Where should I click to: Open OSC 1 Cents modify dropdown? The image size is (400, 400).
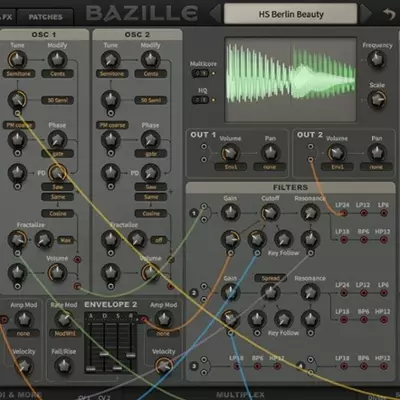tap(58, 74)
